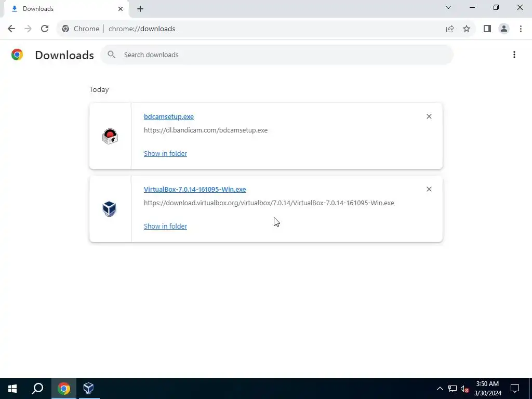
Task: Remove bdcamsetup.exe from the list
Action: [429, 116]
